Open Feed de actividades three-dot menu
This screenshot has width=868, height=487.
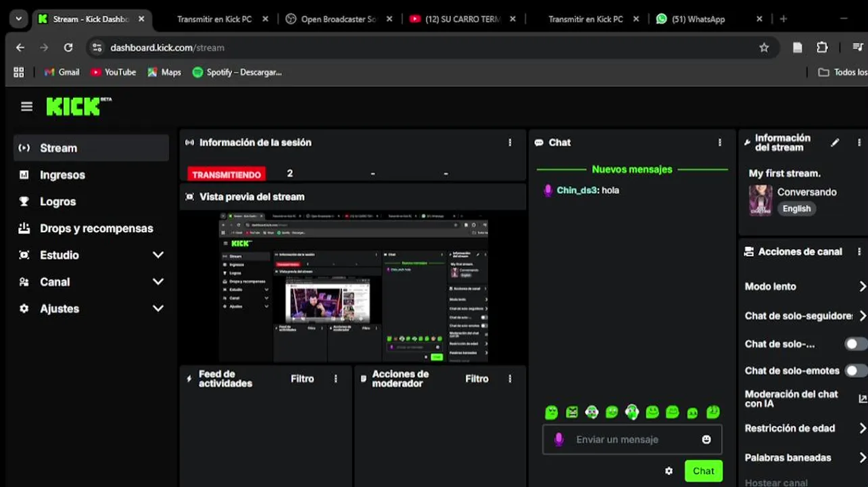(336, 379)
